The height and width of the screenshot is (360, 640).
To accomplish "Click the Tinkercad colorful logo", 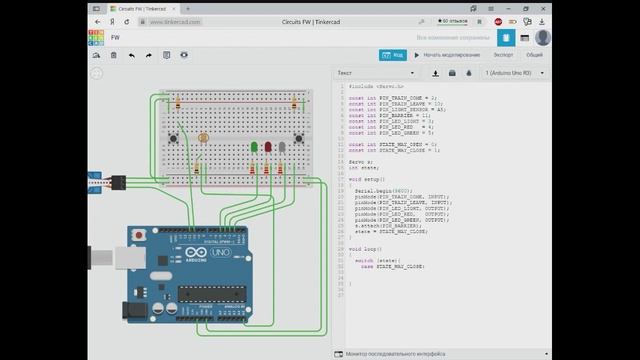I will [x=96, y=38].
